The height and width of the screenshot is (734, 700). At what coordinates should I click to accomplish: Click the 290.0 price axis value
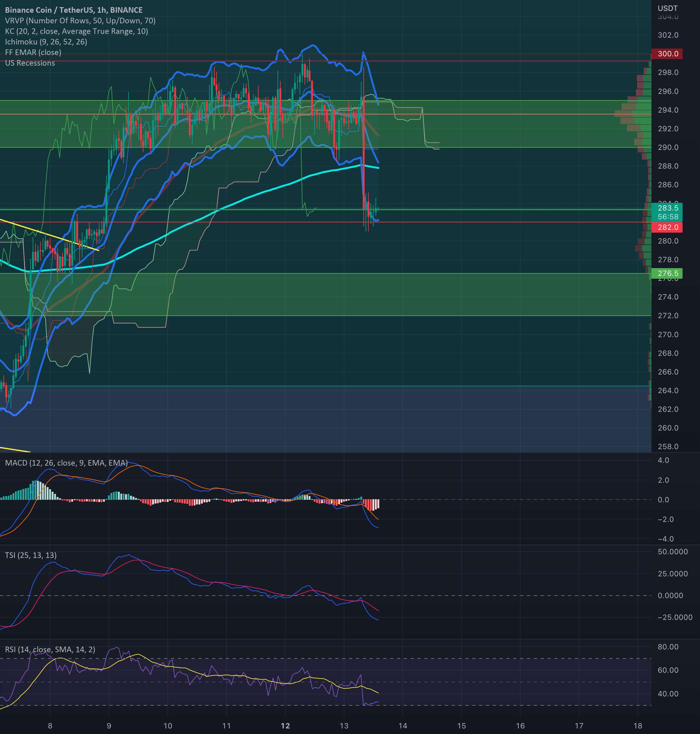point(668,147)
